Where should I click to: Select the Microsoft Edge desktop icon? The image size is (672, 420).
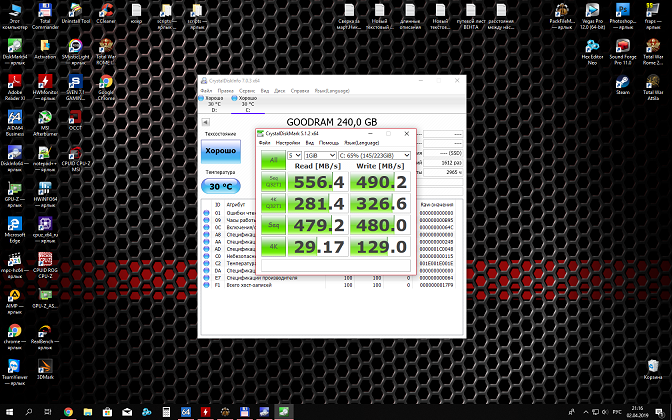(15, 230)
